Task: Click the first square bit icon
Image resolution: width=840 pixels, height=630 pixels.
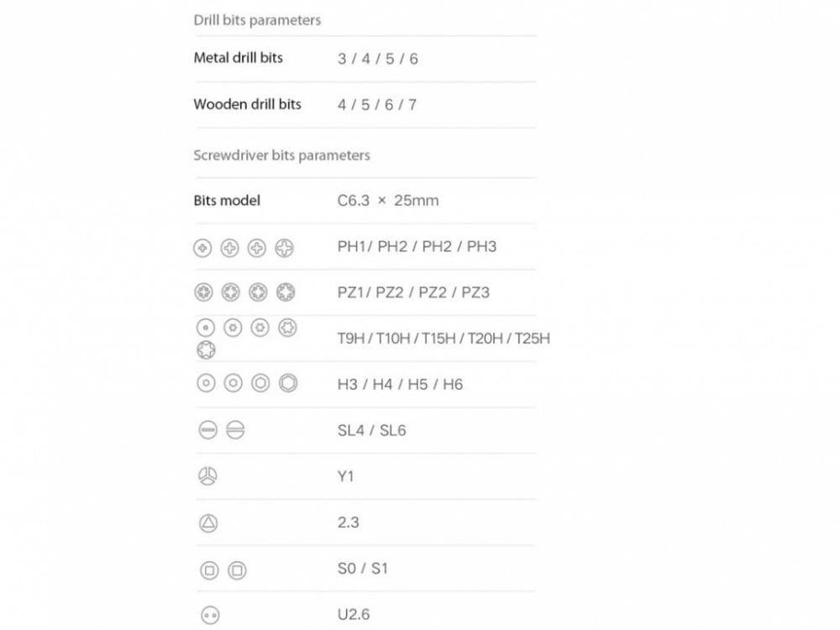Action: (x=208, y=570)
